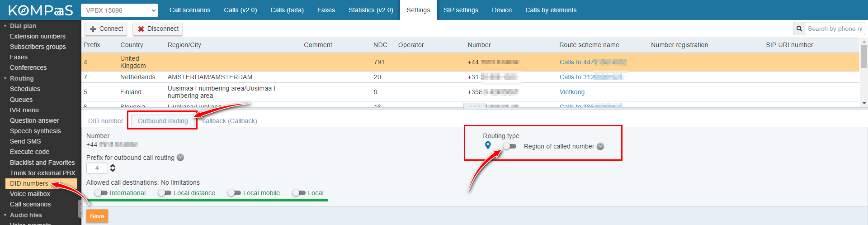The width and height of the screenshot is (868, 225).
Task: Select the Settings tab
Action: (x=418, y=10)
